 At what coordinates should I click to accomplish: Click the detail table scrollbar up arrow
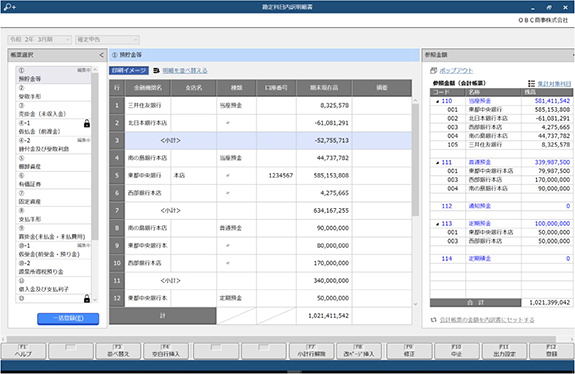tap(415, 100)
